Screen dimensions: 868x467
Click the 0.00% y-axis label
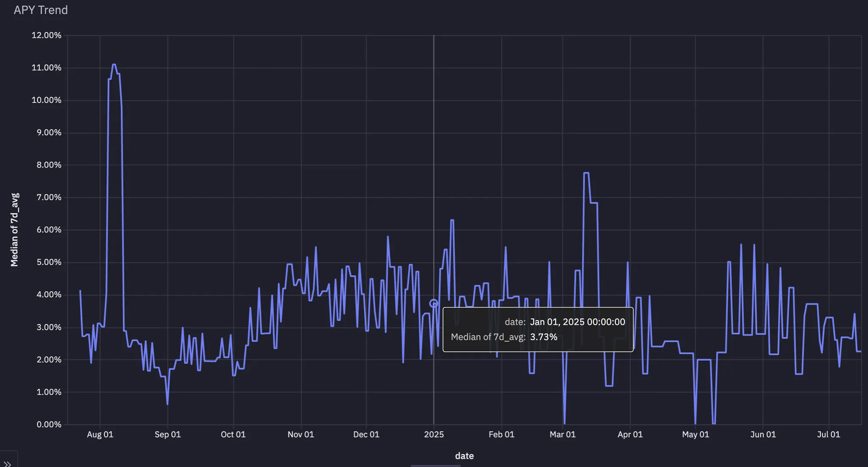pos(48,425)
